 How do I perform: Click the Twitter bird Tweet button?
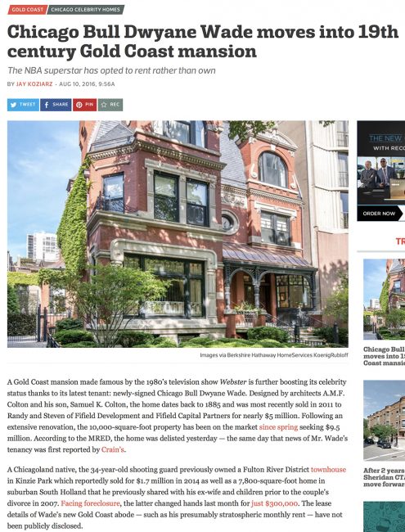coord(23,105)
